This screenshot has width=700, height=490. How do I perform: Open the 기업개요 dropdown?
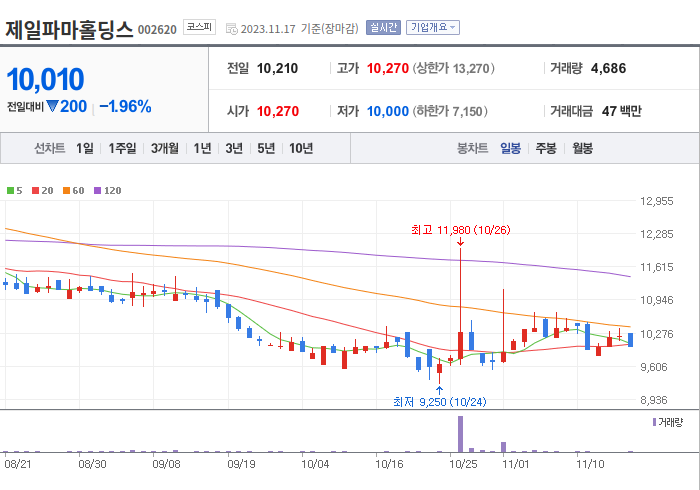pyautogui.click(x=433, y=28)
